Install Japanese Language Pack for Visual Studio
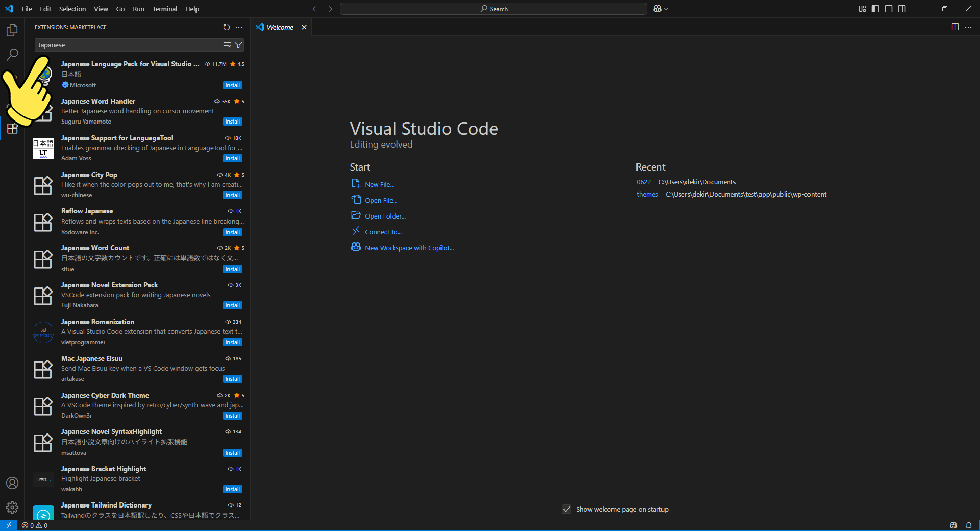The width and height of the screenshot is (980, 531). pyautogui.click(x=233, y=85)
